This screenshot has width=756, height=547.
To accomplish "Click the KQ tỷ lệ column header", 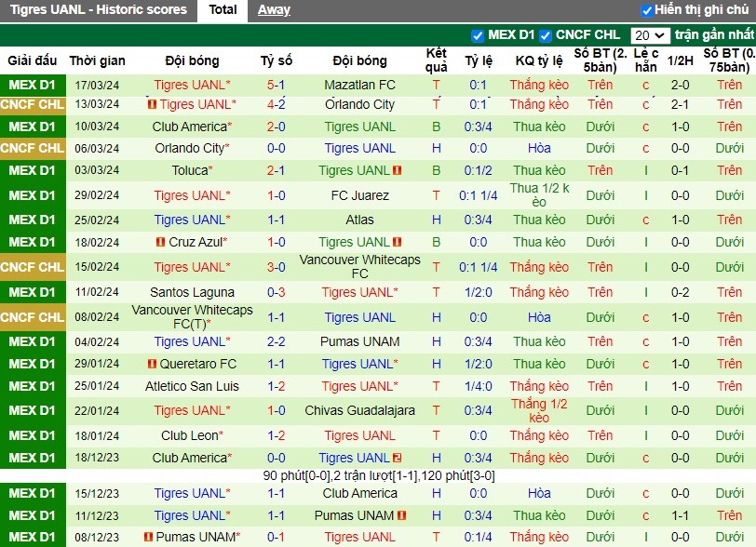I will (x=539, y=60).
